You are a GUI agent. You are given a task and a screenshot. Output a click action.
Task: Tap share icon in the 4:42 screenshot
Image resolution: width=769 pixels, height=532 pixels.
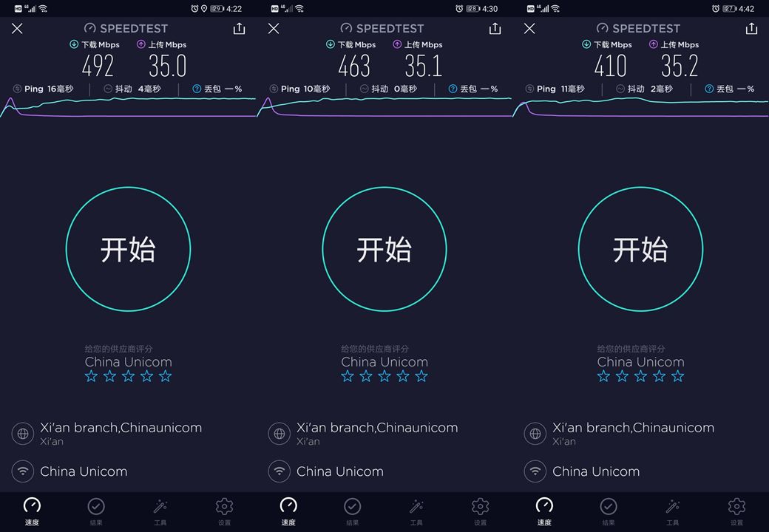pyautogui.click(x=751, y=28)
